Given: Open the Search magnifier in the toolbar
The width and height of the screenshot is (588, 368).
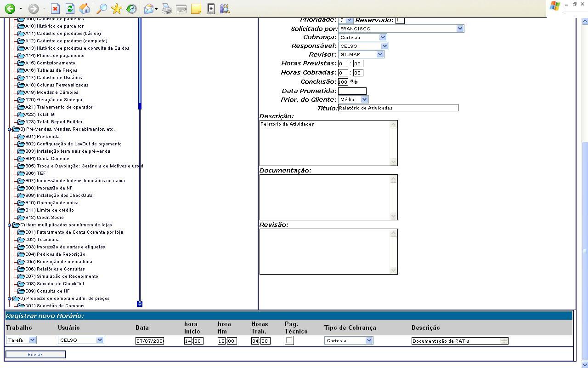Looking at the screenshot, I should pos(102,9).
